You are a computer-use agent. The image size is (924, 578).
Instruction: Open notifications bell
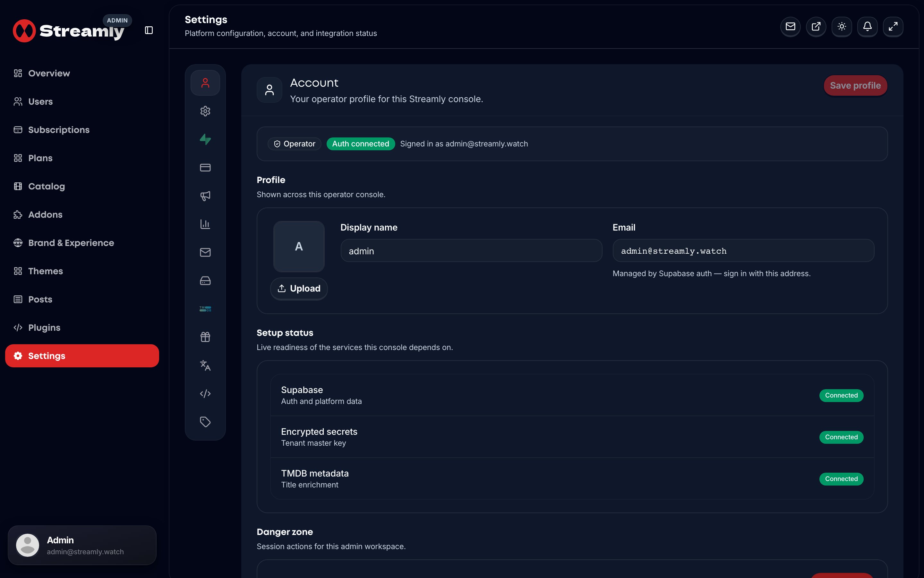(x=867, y=27)
